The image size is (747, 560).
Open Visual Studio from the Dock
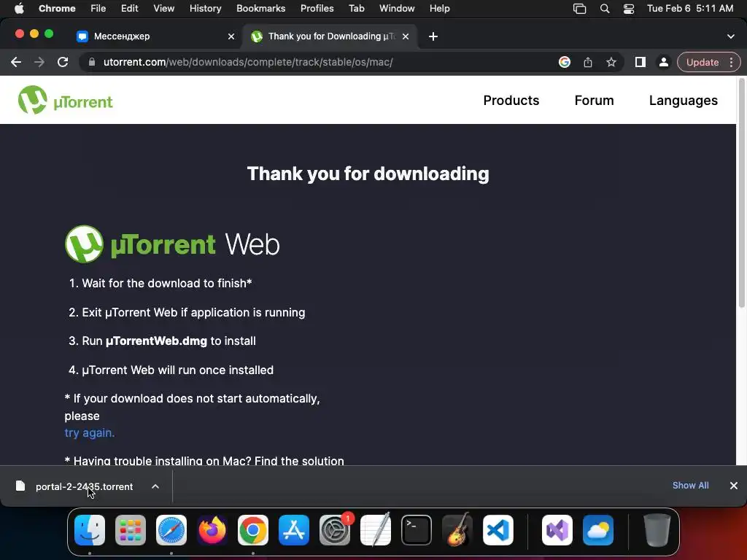tap(557, 530)
